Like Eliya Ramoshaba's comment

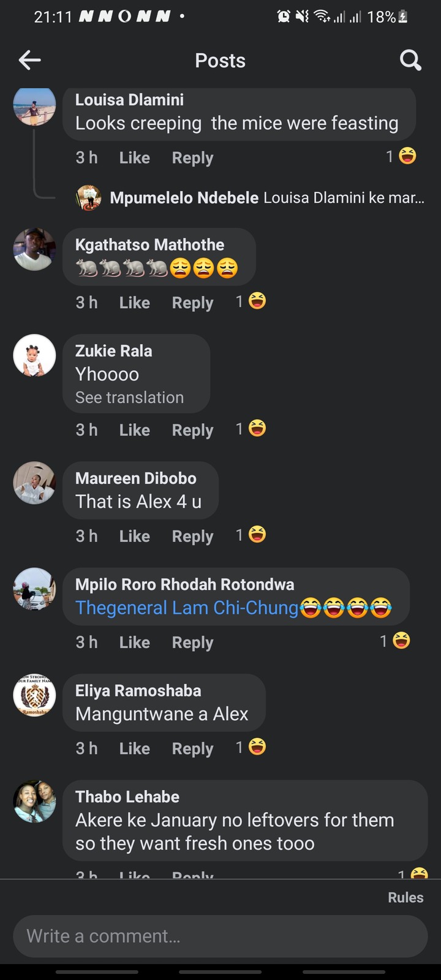tap(134, 748)
